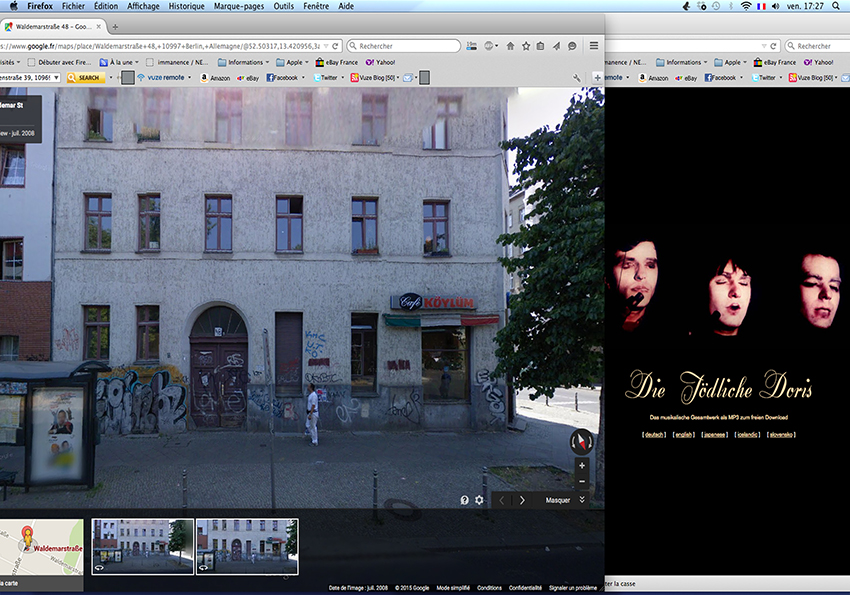Screen dimensions: 850x595
Task: Click the download timer icon near the search box
Action: pos(472,46)
